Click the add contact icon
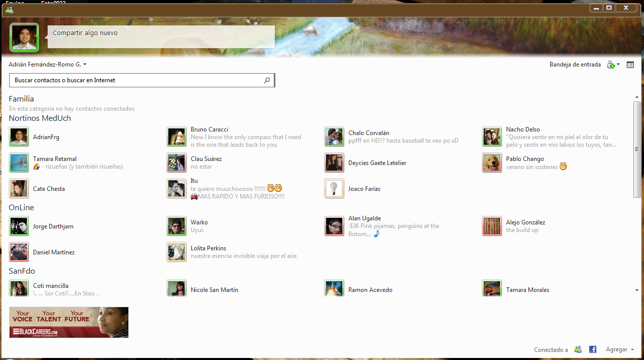 [612, 64]
